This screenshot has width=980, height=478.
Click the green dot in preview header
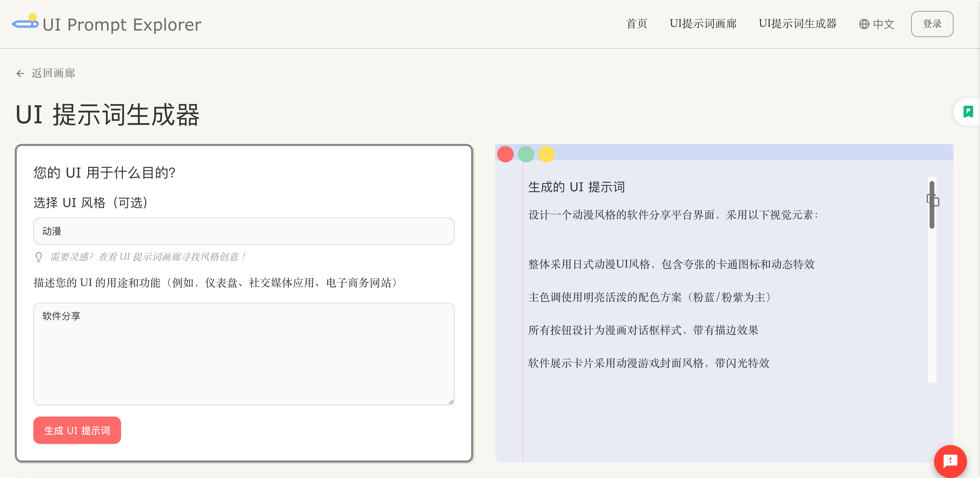coord(526,154)
